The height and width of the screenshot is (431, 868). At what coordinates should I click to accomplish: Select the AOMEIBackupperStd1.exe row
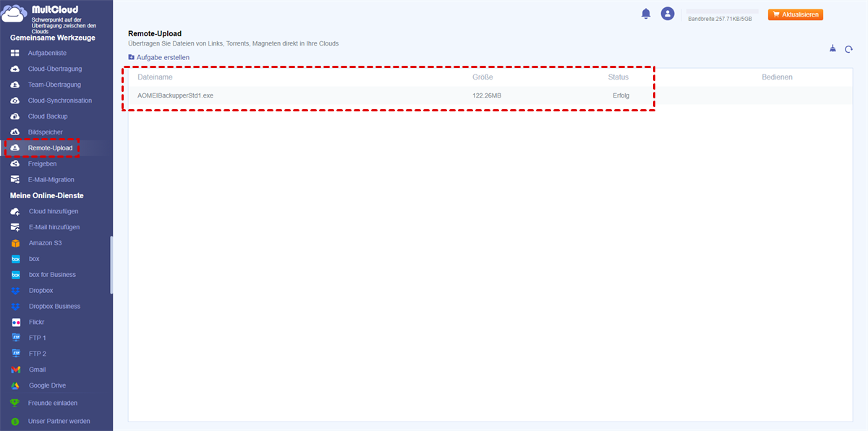(490, 95)
